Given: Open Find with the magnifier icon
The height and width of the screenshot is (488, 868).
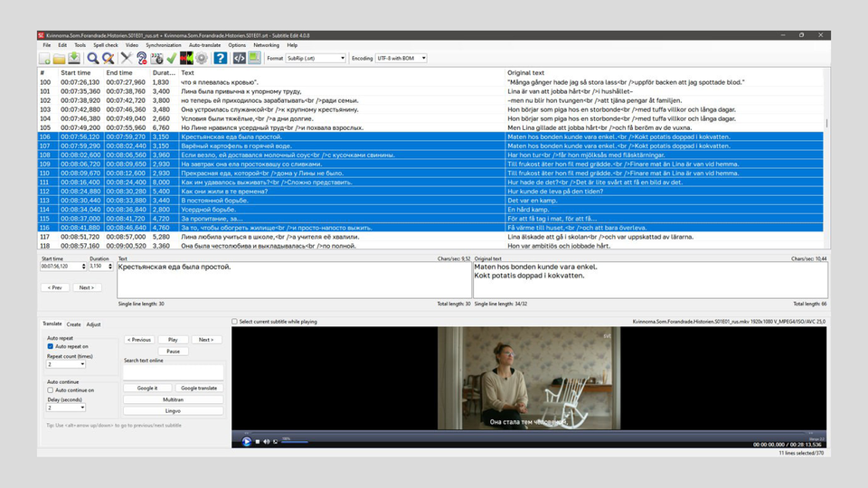Looking at the screenshot, I should [93, 58].
